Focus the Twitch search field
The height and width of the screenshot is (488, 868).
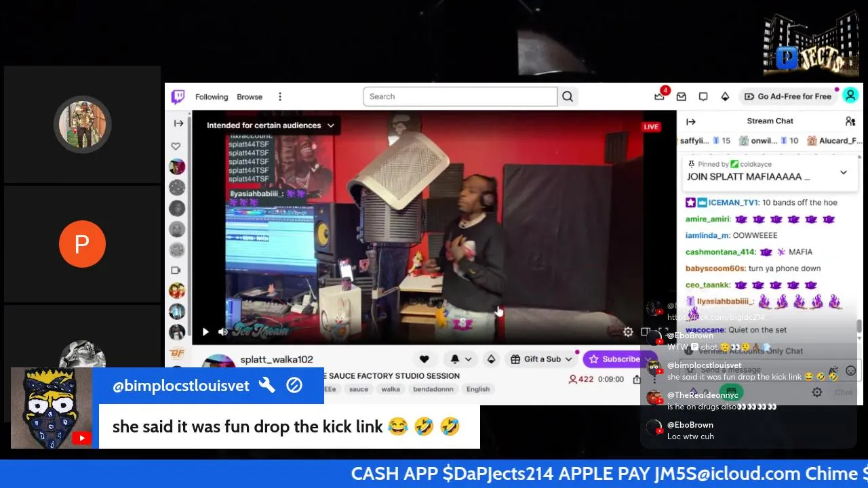coord(460,96)
